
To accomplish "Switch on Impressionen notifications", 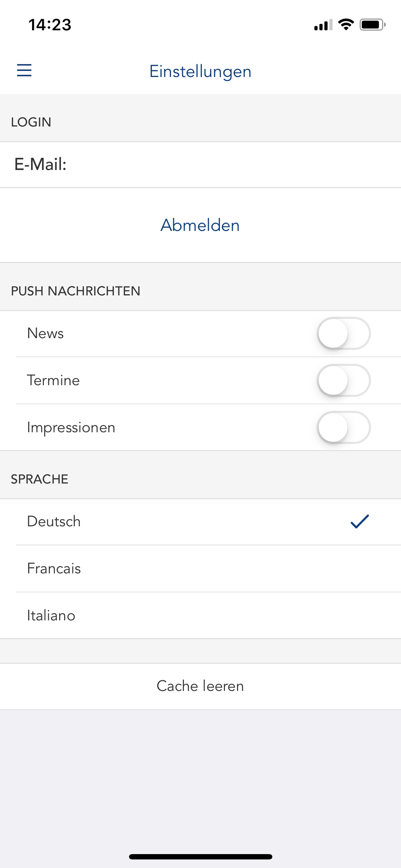I will pyautogui.click(x=344, y=427).
